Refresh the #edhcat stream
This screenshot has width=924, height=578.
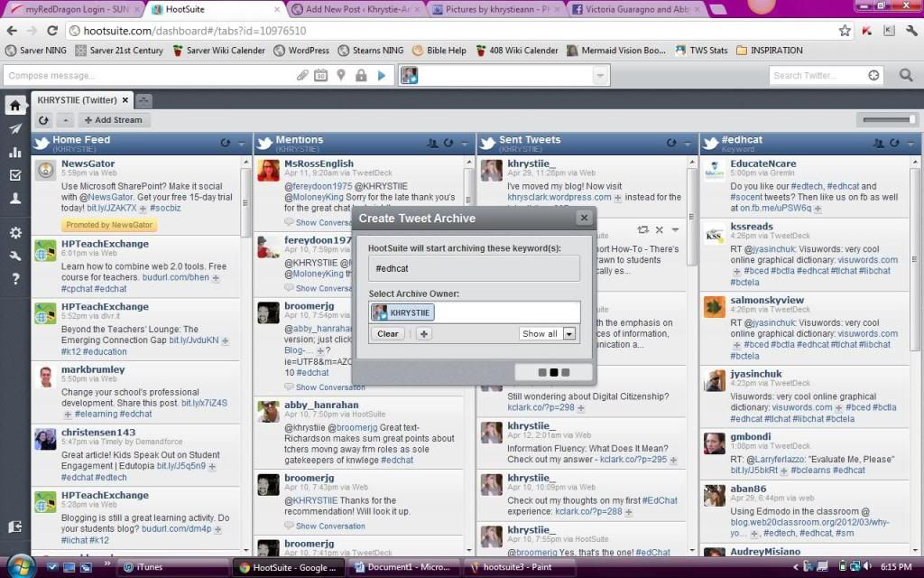[x=894, y=143]
